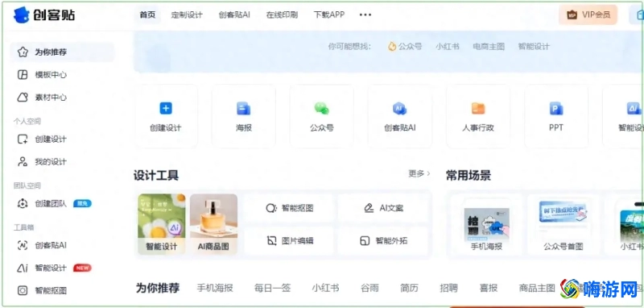Image resolution: width=644 pixels, height=308 pixels.
Task: Click sidebar 创建设计 plus icon
Action: (x=23, y=139)
